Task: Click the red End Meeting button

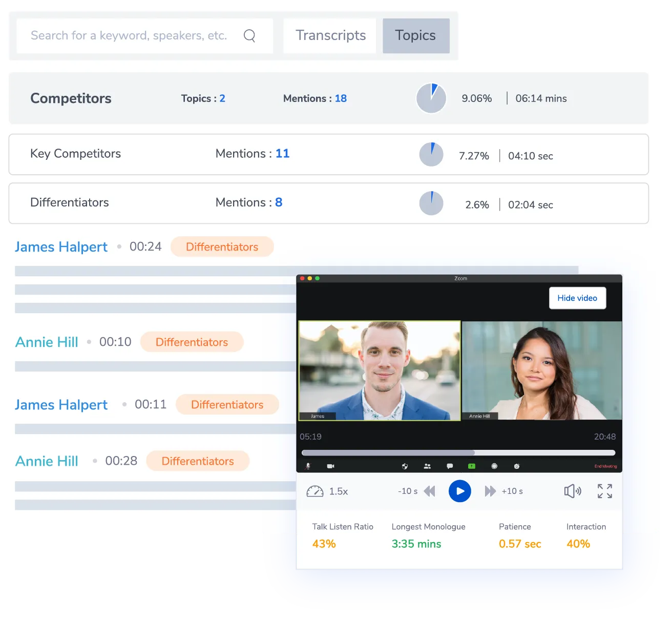Action: 605,466
